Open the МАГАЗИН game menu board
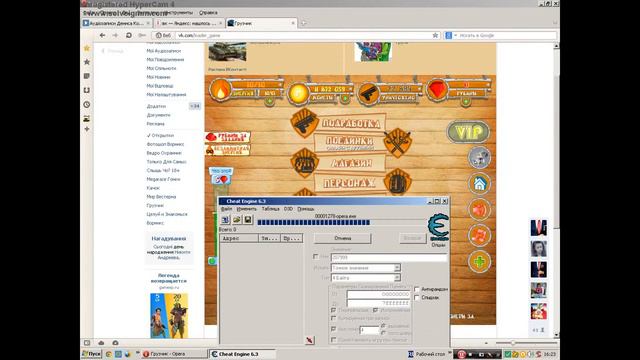Screen dimensions: 640x360 point(351,163)
